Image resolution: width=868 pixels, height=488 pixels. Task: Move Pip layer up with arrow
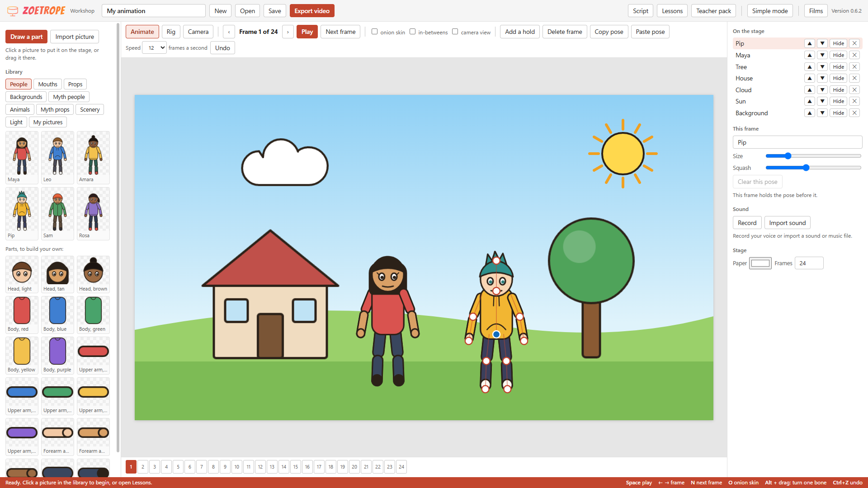810,43
